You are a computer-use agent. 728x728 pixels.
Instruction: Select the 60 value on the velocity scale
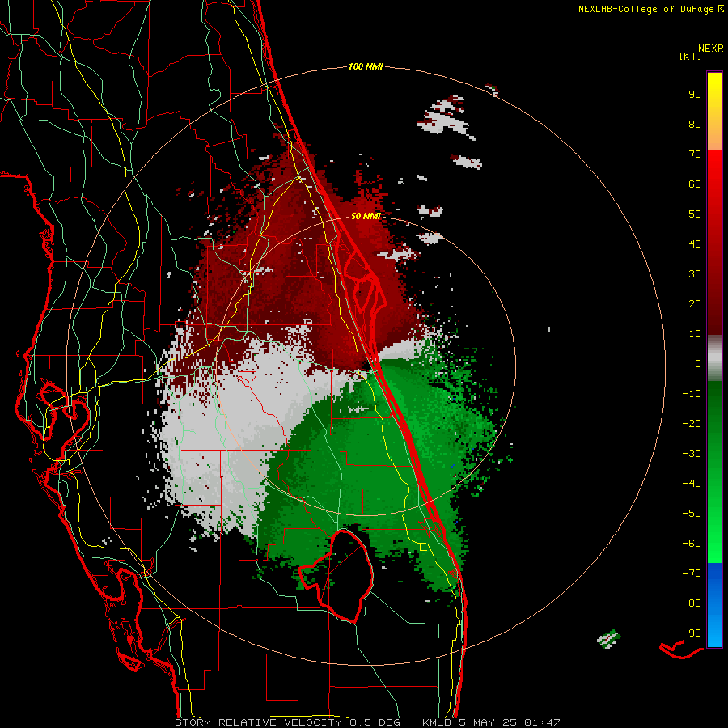click(x=695, y=184)
